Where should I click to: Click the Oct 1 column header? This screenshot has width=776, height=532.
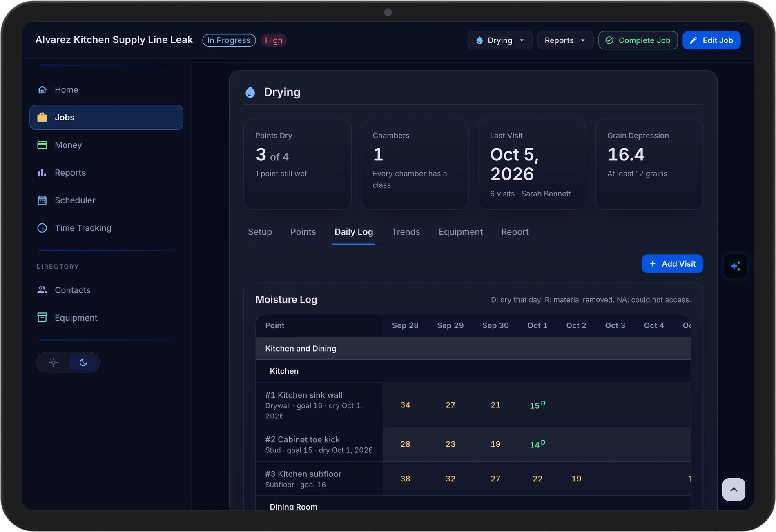click(x=537, y=325)
